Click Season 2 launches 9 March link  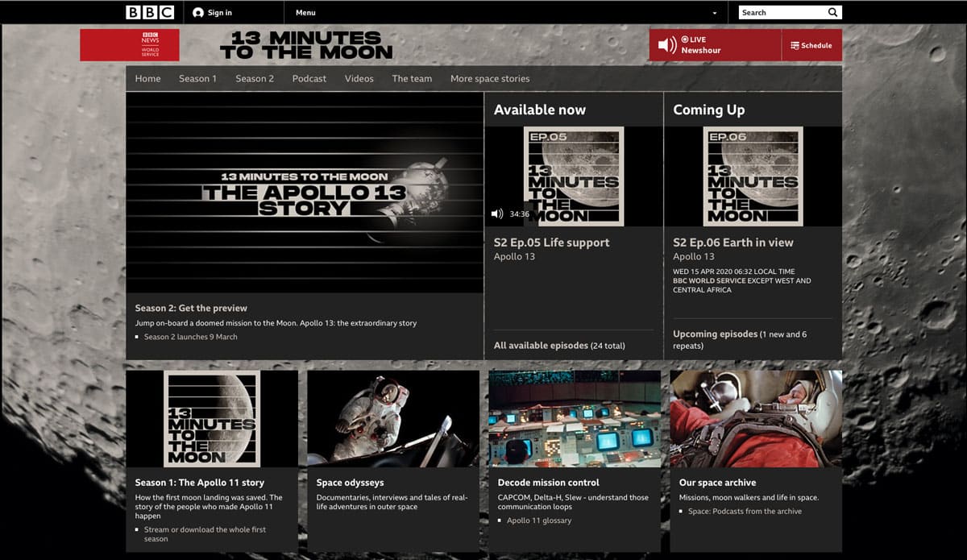191,337
